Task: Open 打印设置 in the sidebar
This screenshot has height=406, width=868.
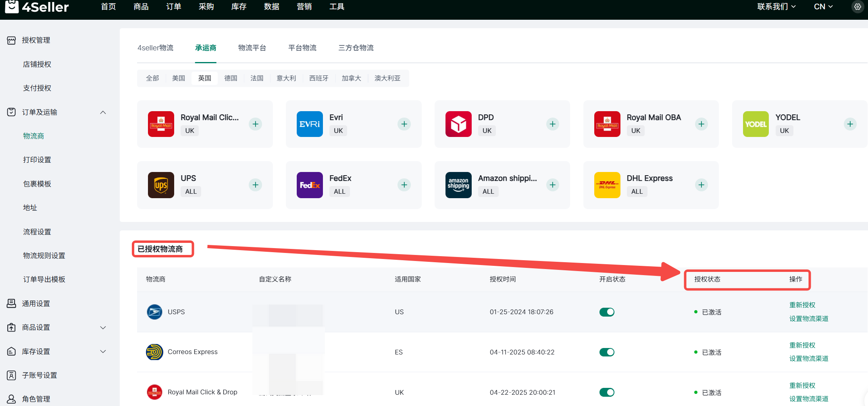Action: coord(37,160)
